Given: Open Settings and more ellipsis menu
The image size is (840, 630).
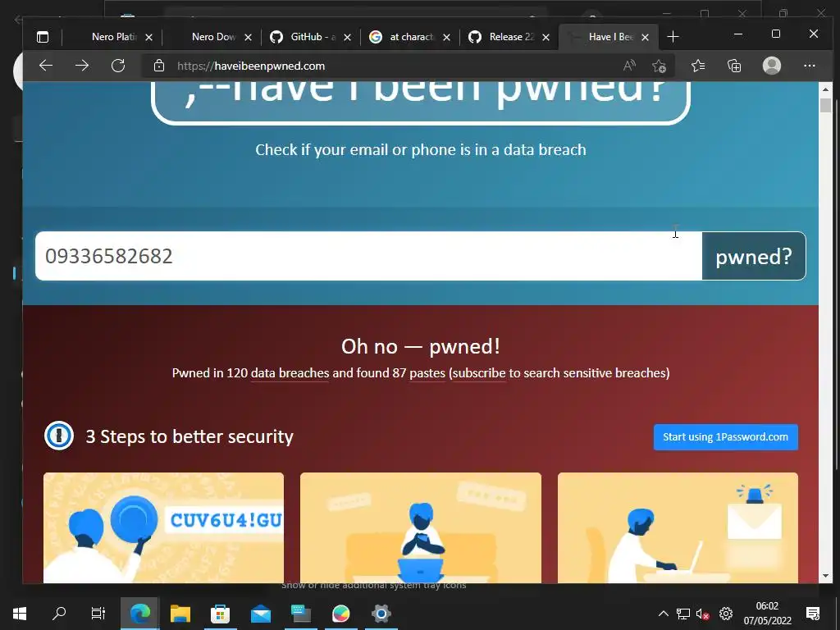Looking at the screenshot, I should tap(810, 66).
